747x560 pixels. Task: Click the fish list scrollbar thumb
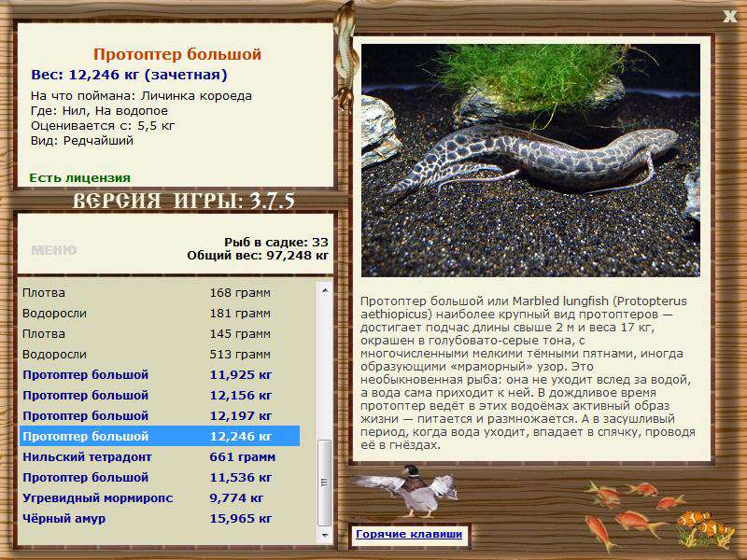point(324,483)
